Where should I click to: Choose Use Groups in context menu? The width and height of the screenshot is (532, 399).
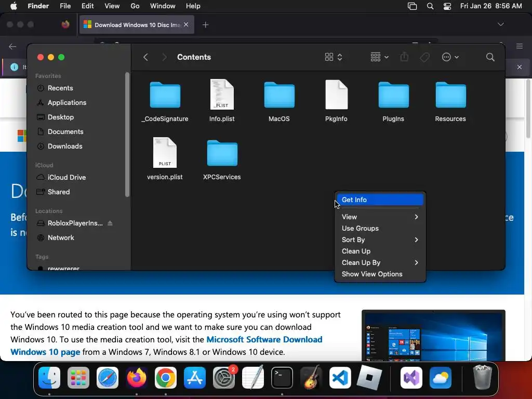380,229
